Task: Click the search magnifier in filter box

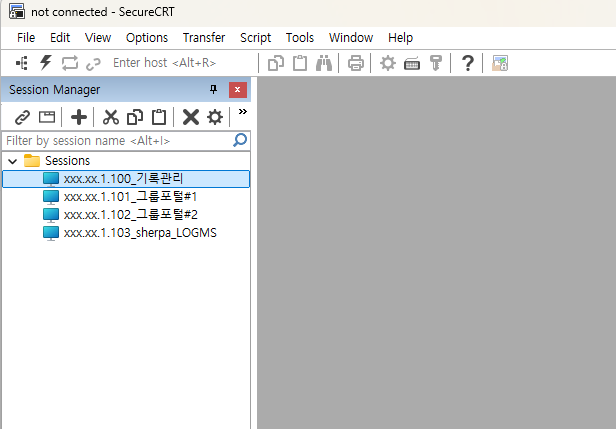Action: pyautogui.click(x=240, y=140)
